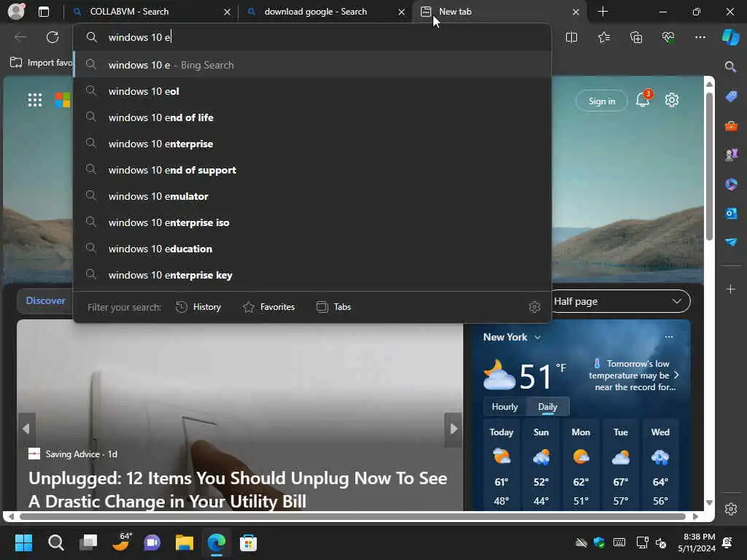Viewport: 747px width, 560px height.
Task: Add a sidebar app with plus icon
Action: pos(731,289)
